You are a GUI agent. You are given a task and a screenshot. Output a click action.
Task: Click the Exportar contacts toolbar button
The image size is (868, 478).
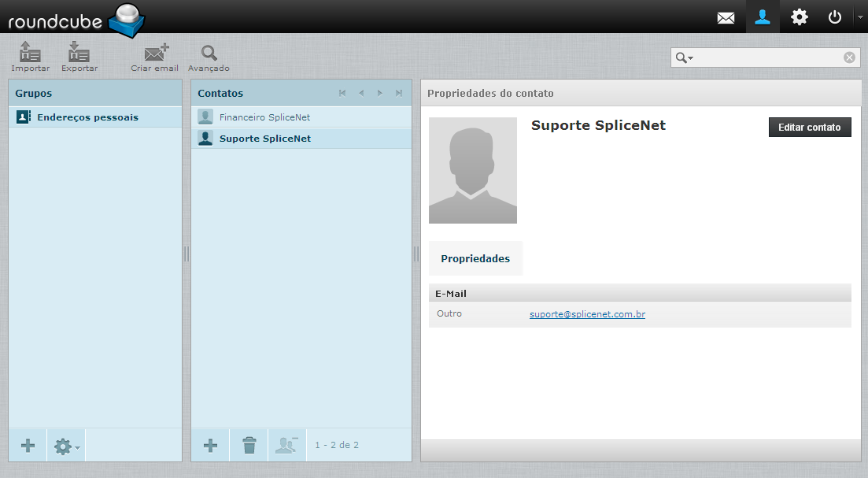point(79,57)
